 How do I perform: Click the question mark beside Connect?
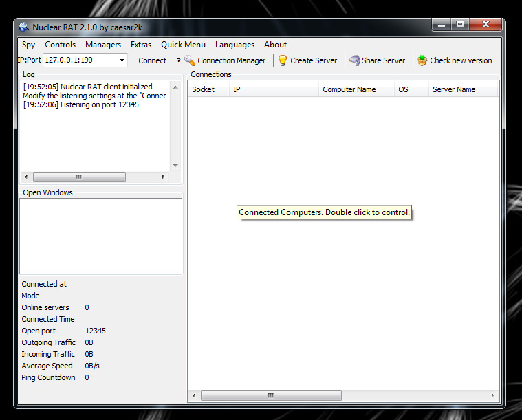[179, 60]
